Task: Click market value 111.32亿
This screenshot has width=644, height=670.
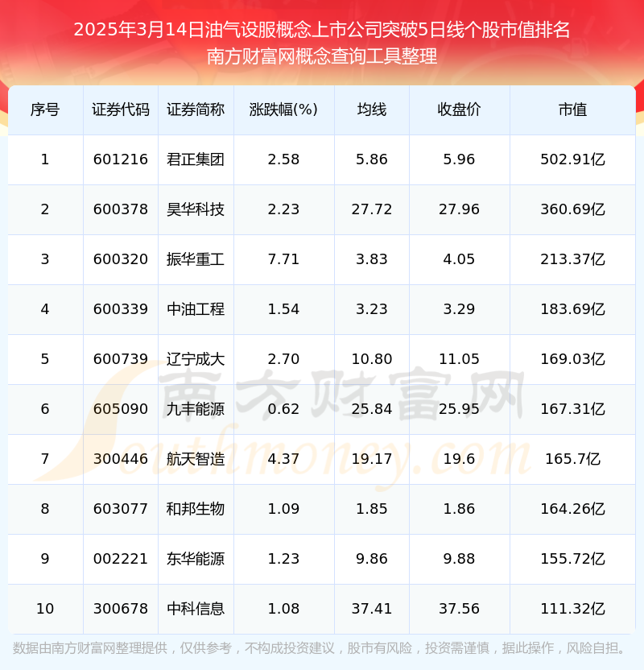Action: click(x=572, y=609)
